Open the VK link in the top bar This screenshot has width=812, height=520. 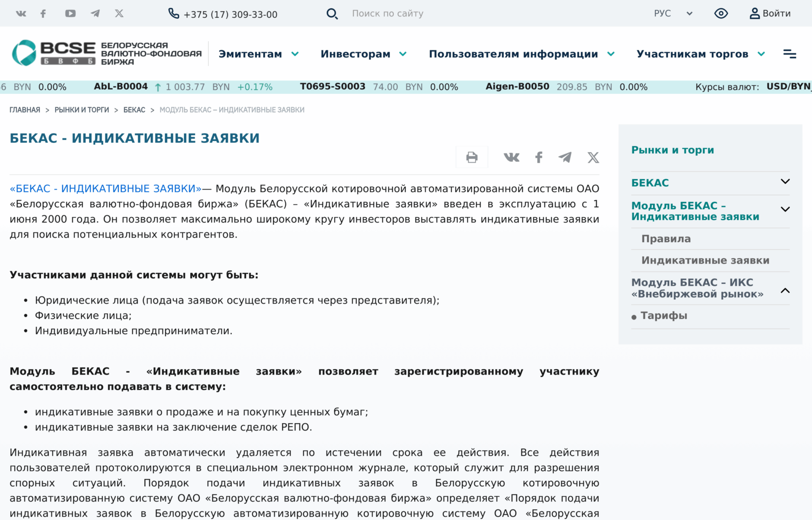pos(21,13)
